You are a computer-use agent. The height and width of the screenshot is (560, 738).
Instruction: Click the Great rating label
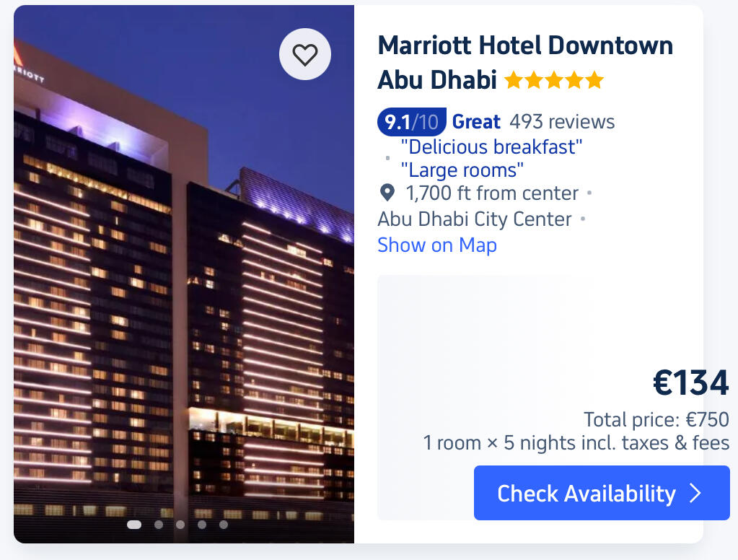tap(476, 122)
